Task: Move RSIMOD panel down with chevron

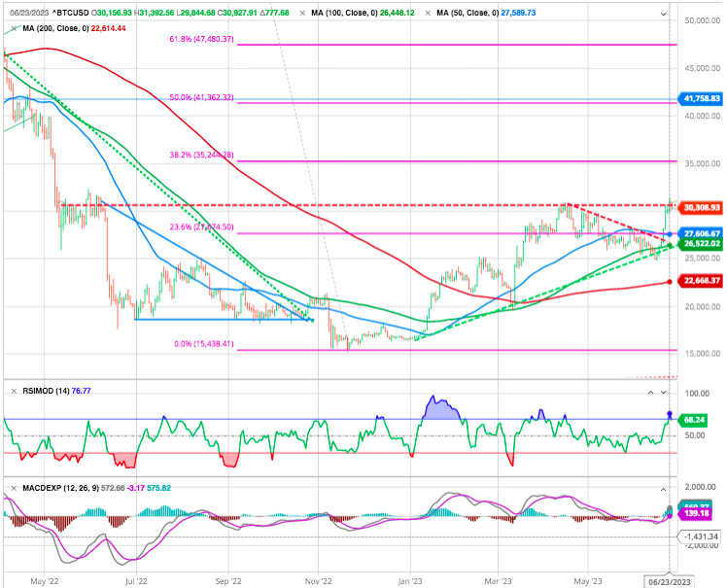Action: 664,393
